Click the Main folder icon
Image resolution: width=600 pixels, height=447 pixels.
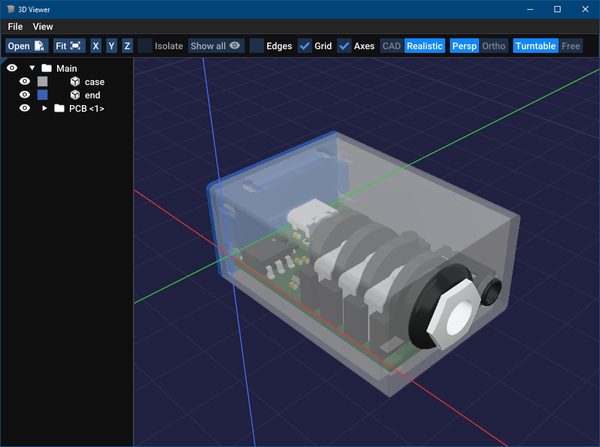[47, 68]
